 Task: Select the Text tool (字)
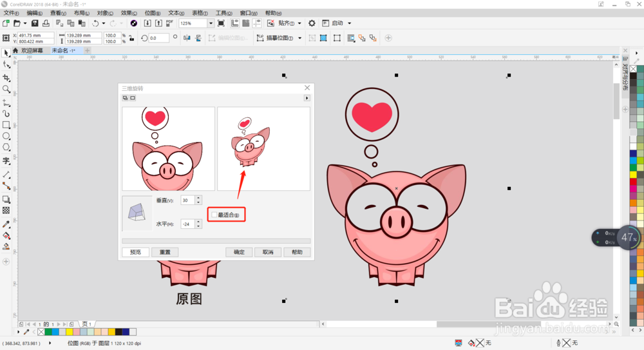coord(6,160)
